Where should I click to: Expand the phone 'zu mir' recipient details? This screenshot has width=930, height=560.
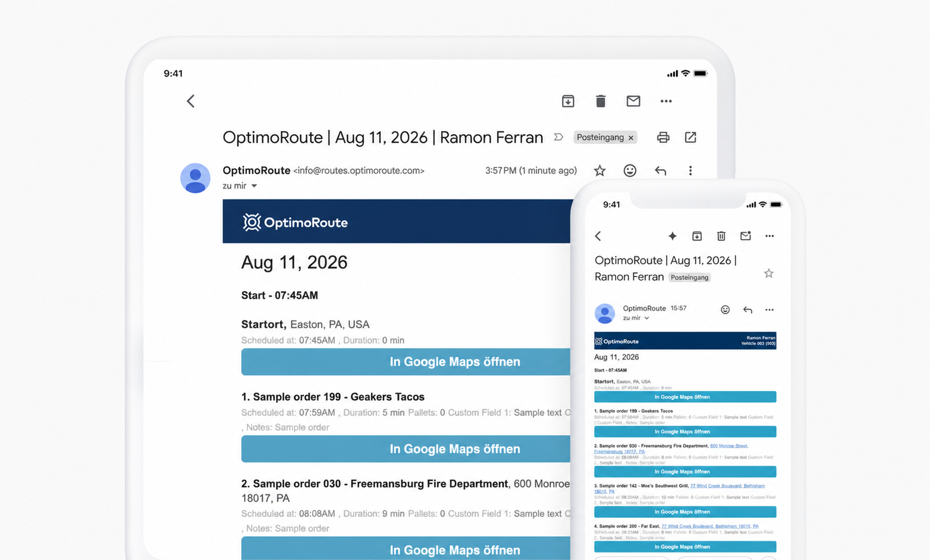[646, 318]
